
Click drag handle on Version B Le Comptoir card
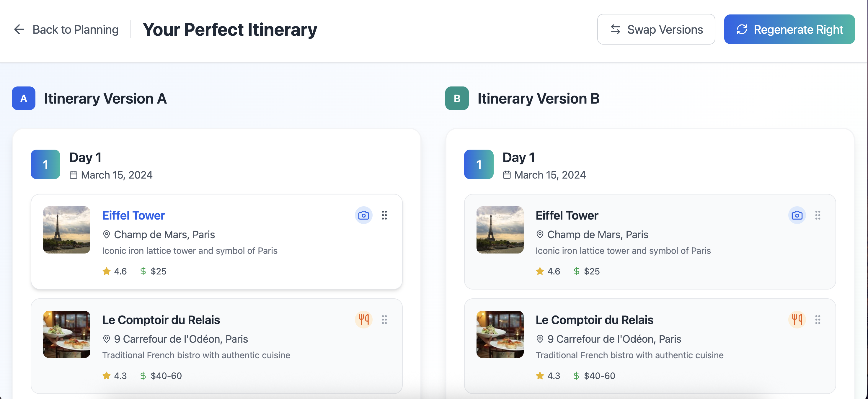click(x=818, y=320)
